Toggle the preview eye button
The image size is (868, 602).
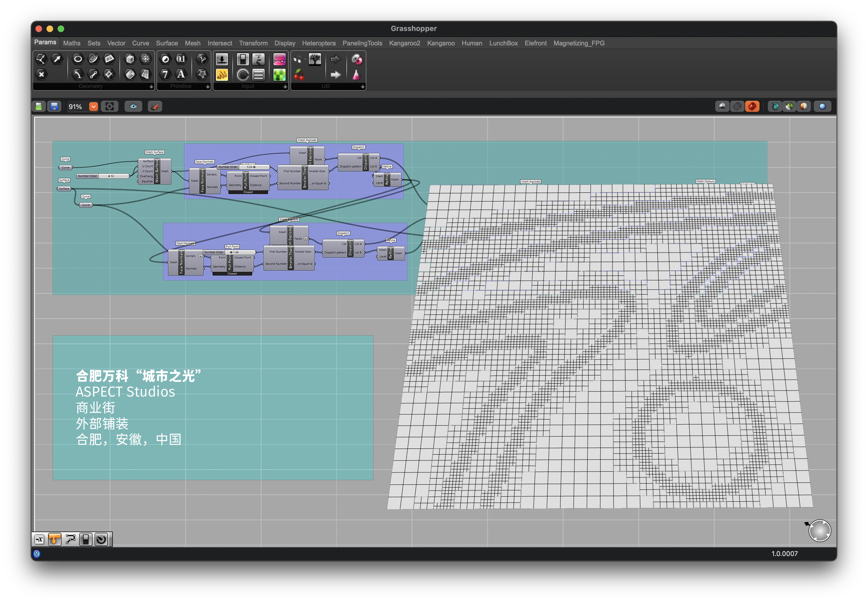(x=133, y=107)
